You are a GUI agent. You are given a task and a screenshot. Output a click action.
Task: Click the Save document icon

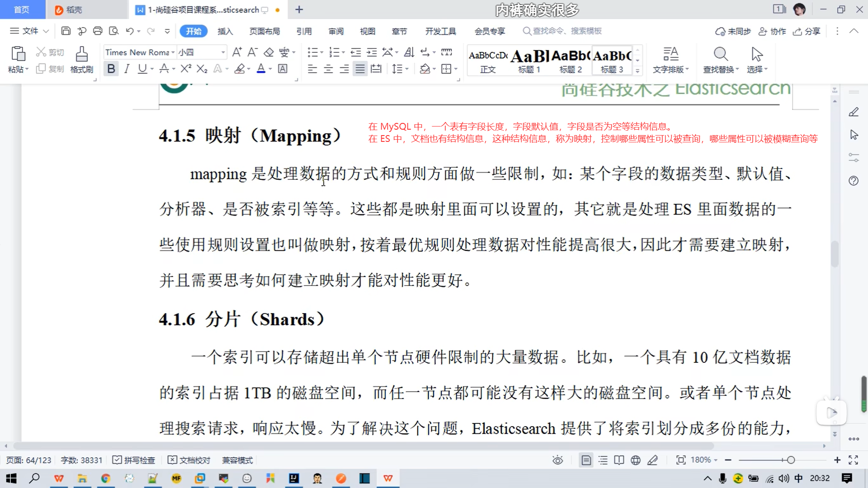click(x=66, y=31)
